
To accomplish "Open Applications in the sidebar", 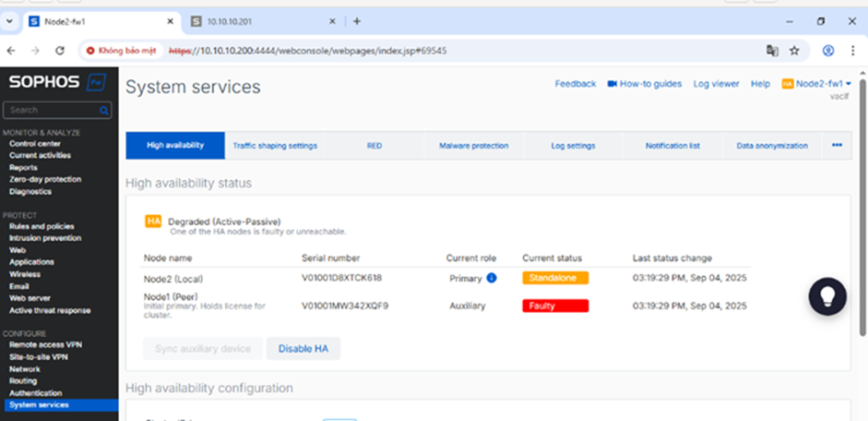I will pyautogui.click(x=31, y=262).
